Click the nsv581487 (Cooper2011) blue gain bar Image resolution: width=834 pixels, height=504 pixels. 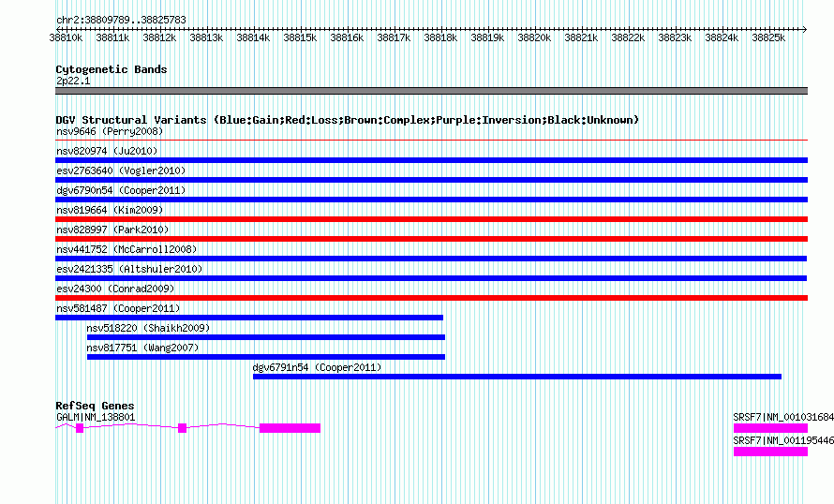249,318
